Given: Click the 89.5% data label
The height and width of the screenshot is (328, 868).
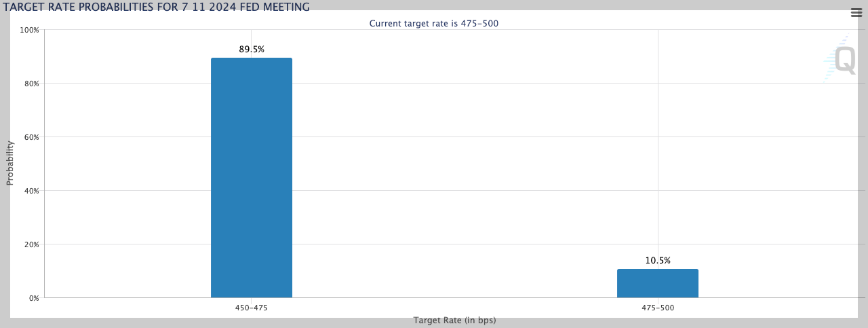Looking at the screenshot, I should 252,50.
